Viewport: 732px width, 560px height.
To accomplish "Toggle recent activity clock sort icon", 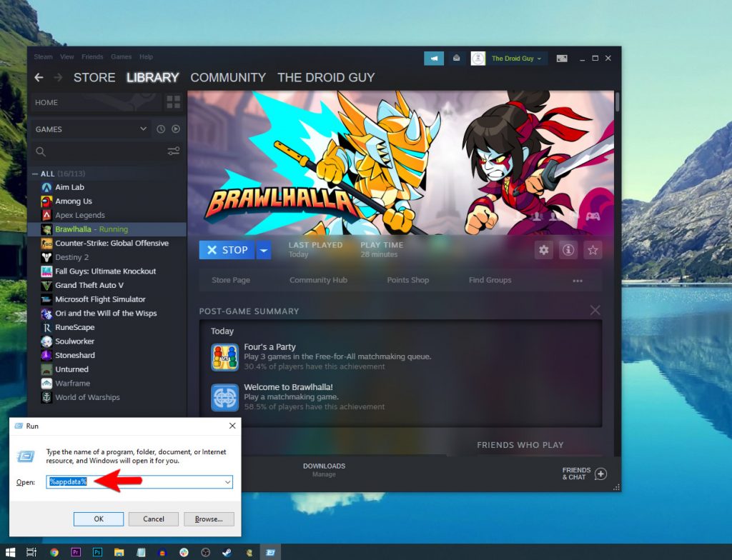I will 161,129.
